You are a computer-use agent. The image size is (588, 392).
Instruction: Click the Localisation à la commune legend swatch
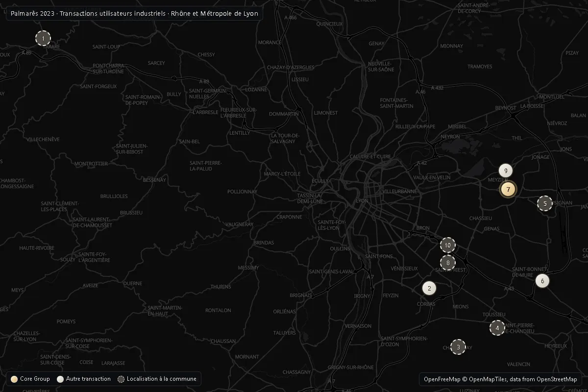[121, 379]
